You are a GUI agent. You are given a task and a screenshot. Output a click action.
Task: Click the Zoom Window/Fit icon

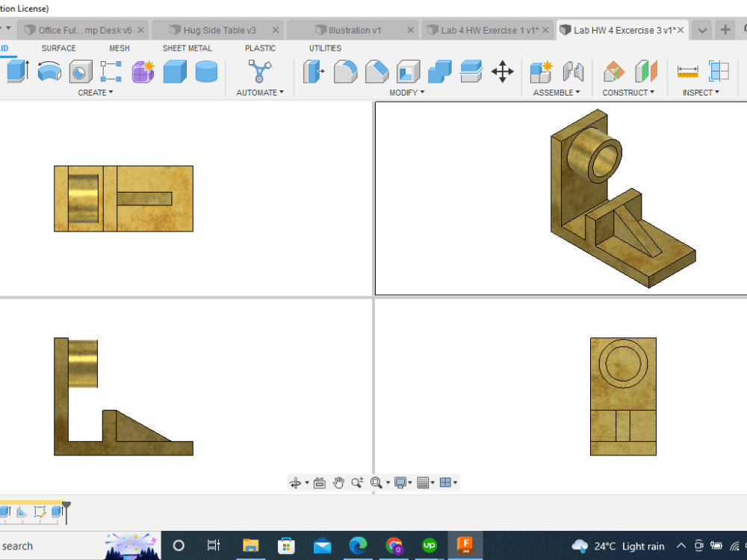[376, 483]
